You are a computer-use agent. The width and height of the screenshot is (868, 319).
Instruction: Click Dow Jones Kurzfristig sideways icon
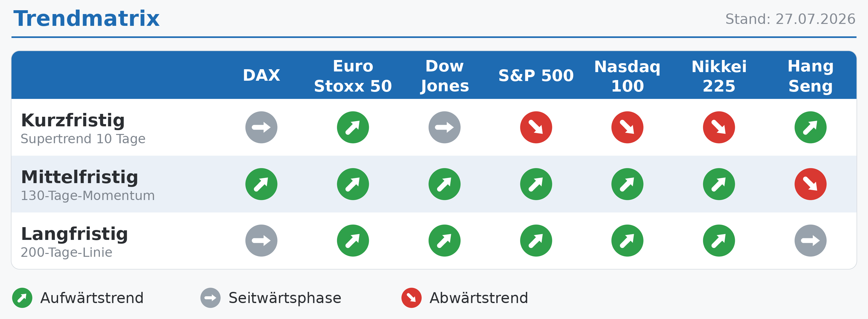[444, 127]
